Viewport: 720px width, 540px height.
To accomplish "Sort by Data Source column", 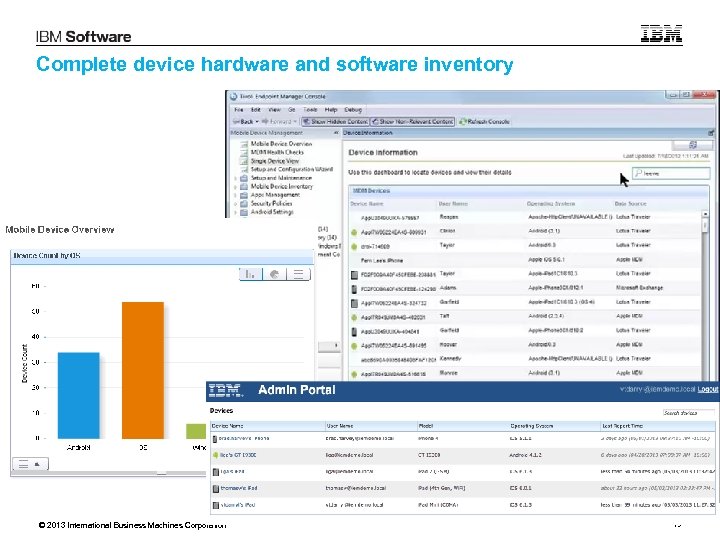I will (630, 203).
